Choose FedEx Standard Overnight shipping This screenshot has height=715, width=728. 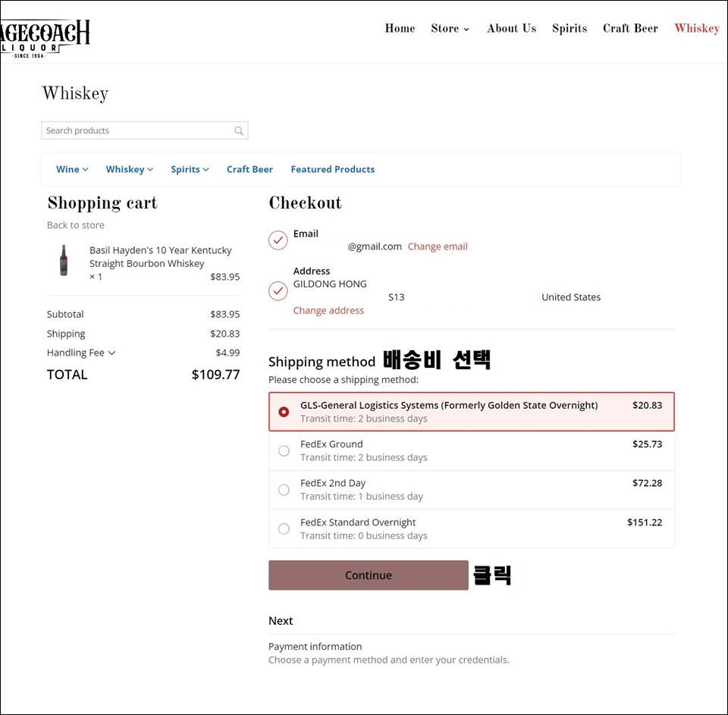pos(471,528)
